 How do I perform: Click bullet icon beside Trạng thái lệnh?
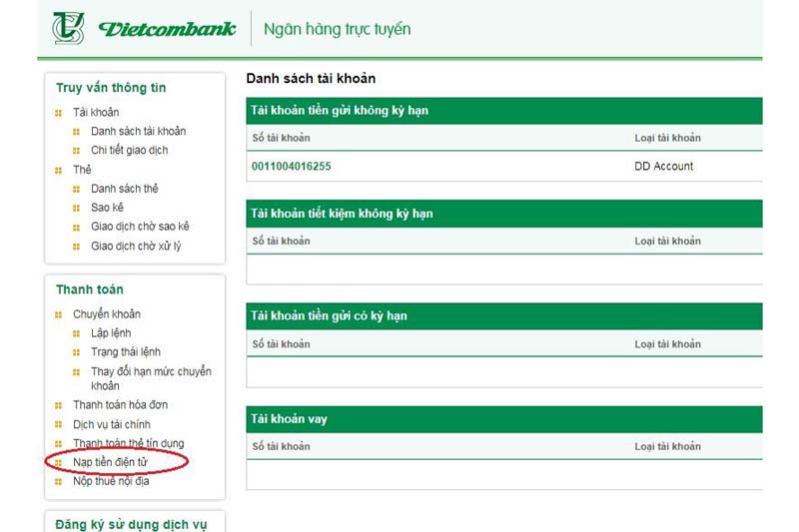point(77,352)
